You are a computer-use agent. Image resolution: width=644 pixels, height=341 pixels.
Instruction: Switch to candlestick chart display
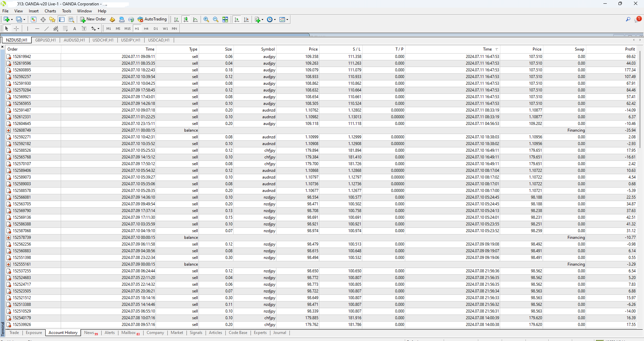pos(186,19)
